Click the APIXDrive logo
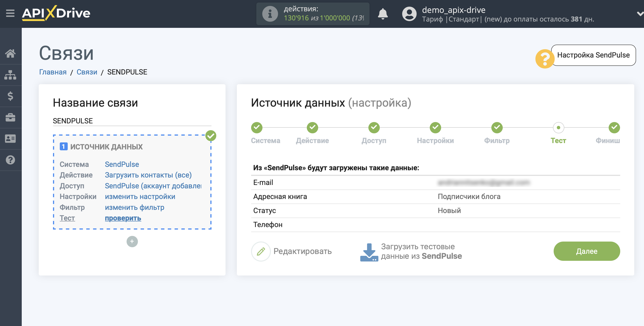Screen dimensions: 644x326 tap(56, 13)
